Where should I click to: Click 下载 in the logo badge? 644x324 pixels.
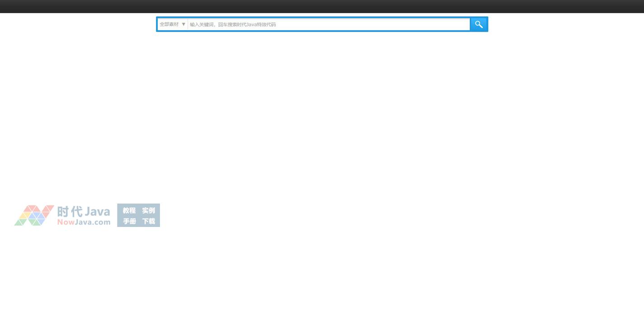pos(148,221)
